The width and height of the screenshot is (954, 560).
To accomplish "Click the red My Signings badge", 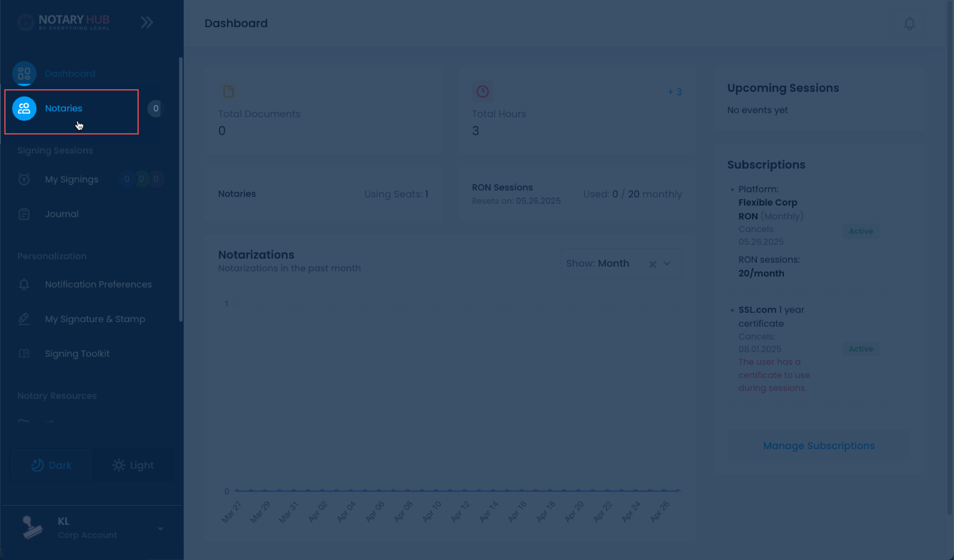I will click(156, 179).
